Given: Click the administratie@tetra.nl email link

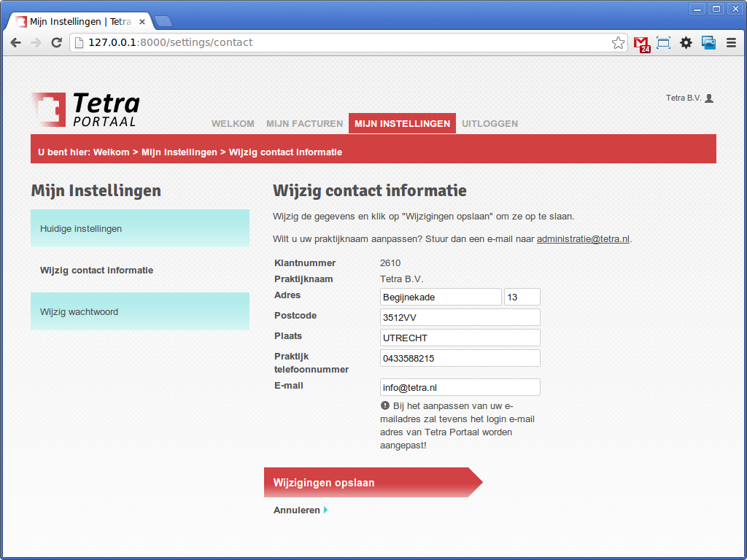Looking at the screenshot, I should pos(583,239).
